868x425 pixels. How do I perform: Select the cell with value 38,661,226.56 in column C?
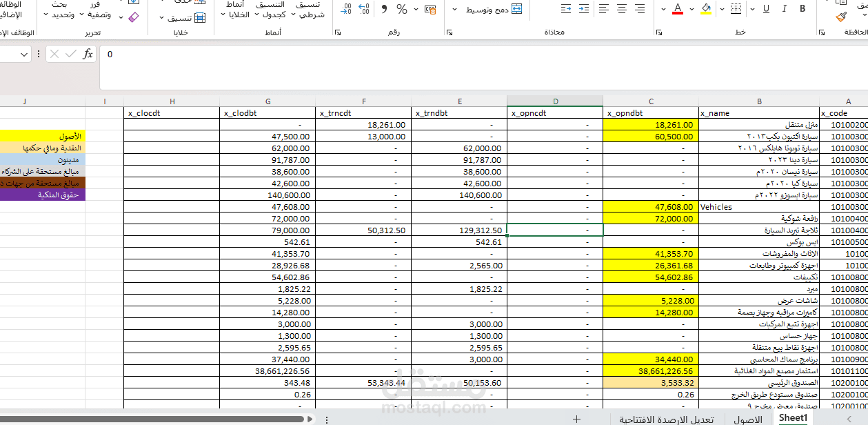652,370
